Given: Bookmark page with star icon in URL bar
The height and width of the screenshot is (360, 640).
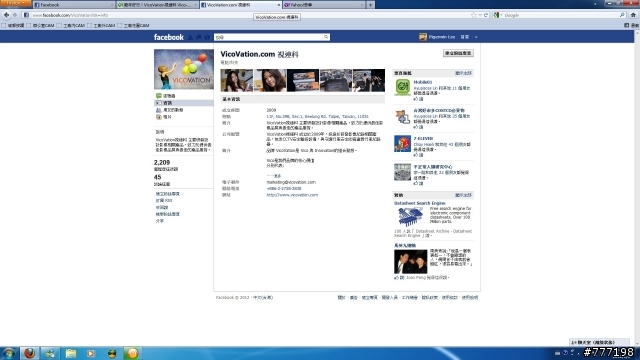Looking at the screenshot, I should coord(473,15).
